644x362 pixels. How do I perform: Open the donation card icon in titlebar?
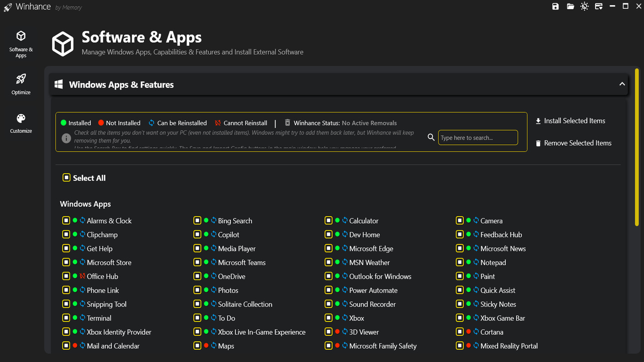(x=598, y=7)
